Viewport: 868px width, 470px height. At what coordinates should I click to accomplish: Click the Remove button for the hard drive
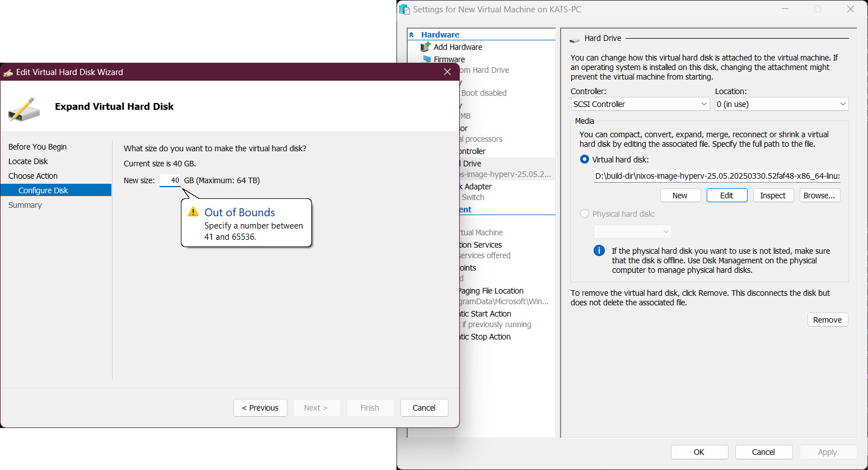click(x=828, y=320)
